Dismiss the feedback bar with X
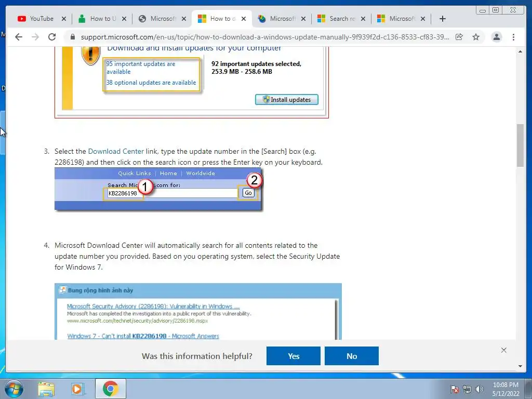This screenshot has width=532, height=399. [x=504, y=350]
